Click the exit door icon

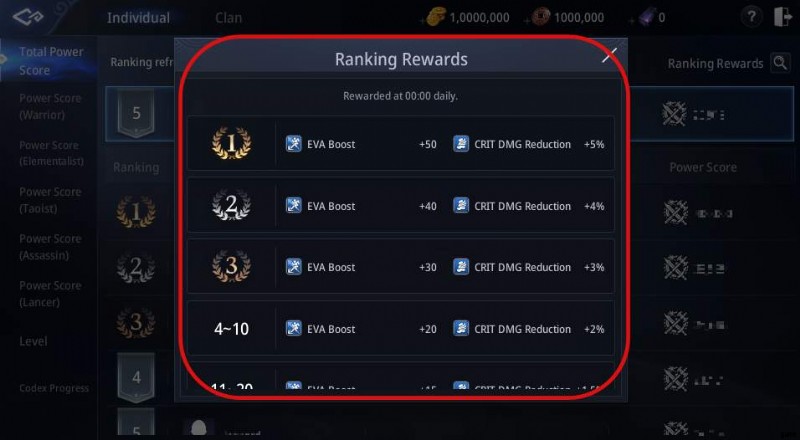click(781, 17)
